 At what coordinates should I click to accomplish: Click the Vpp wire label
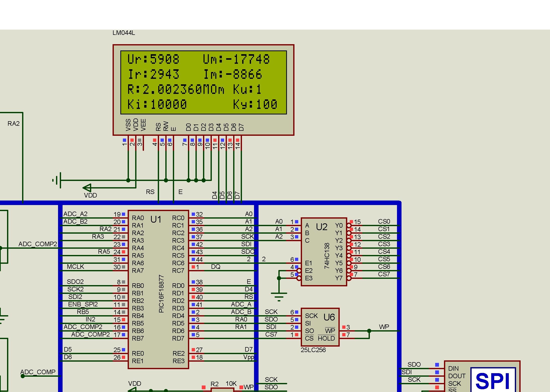(249, 357)
